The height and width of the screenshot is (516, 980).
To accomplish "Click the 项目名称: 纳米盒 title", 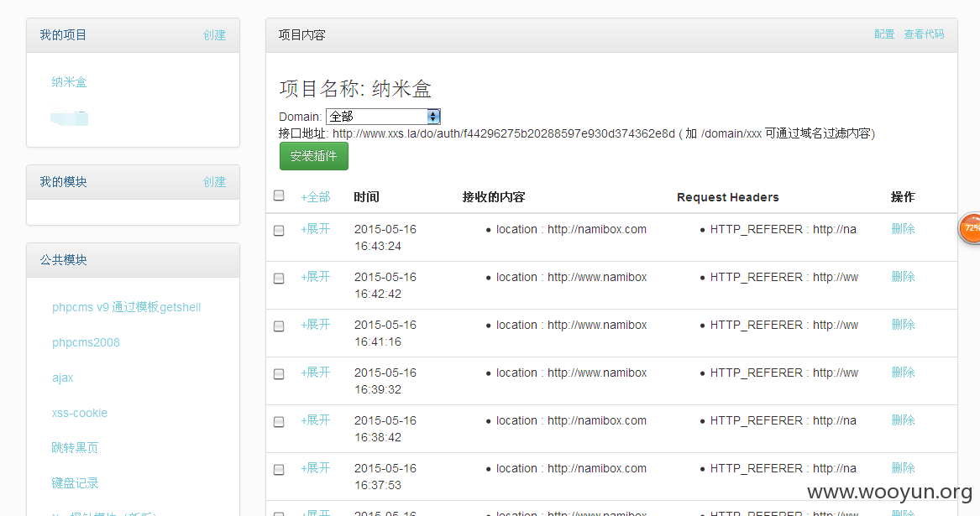I will tap(355, 89).
